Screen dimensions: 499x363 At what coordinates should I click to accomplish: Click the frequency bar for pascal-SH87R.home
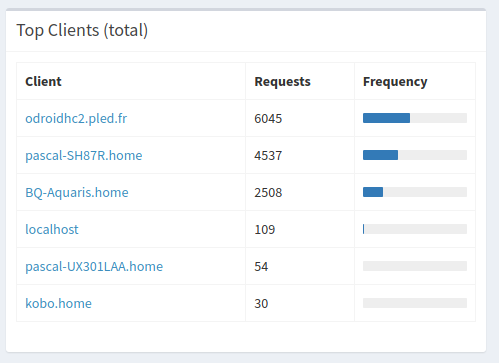tap(415, 155)
